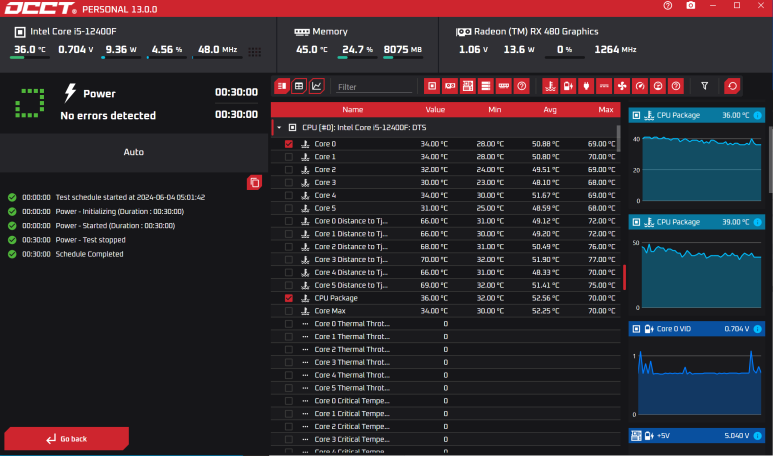The width and height of the screenshot is (773, 456).
Task: Check the Core 3 sensor checkbox
Action: point(289,183)
